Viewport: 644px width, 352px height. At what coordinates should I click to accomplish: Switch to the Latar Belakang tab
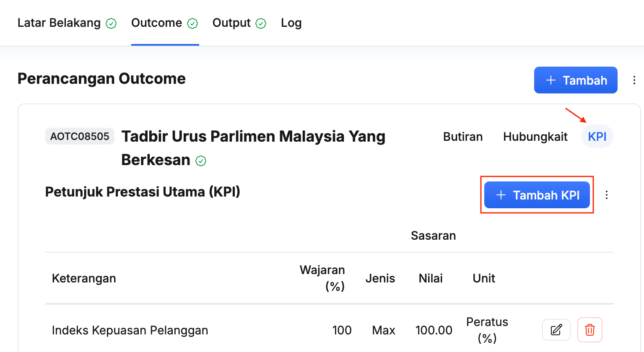(x=59, y=23)
